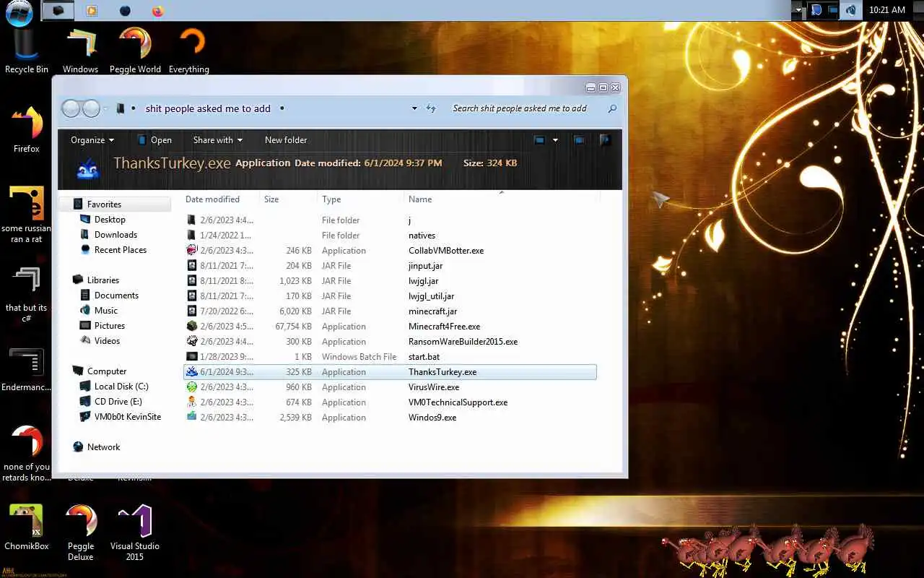Toggle the preview pane
This screenshot has width=924, height=578.
click(579, 140)
